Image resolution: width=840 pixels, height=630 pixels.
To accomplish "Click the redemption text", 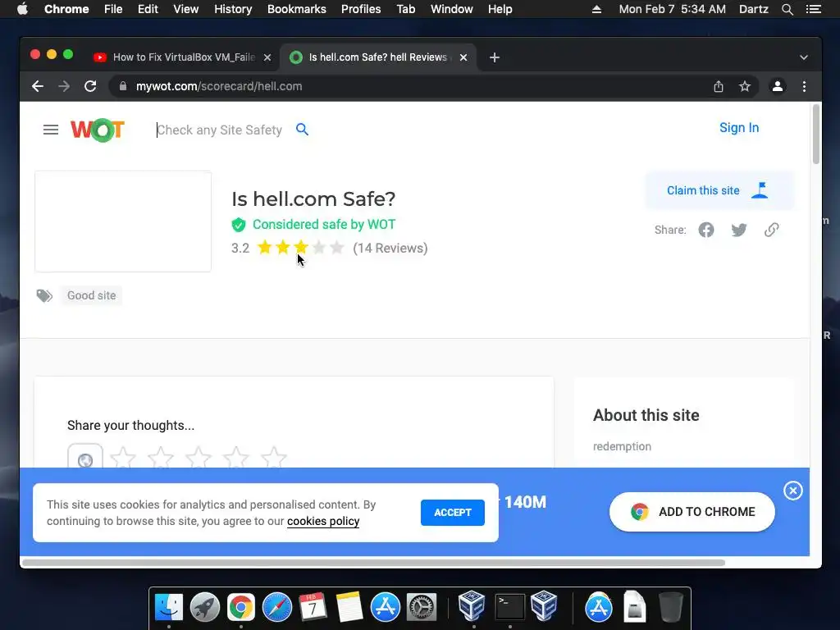I will (622, 446).
